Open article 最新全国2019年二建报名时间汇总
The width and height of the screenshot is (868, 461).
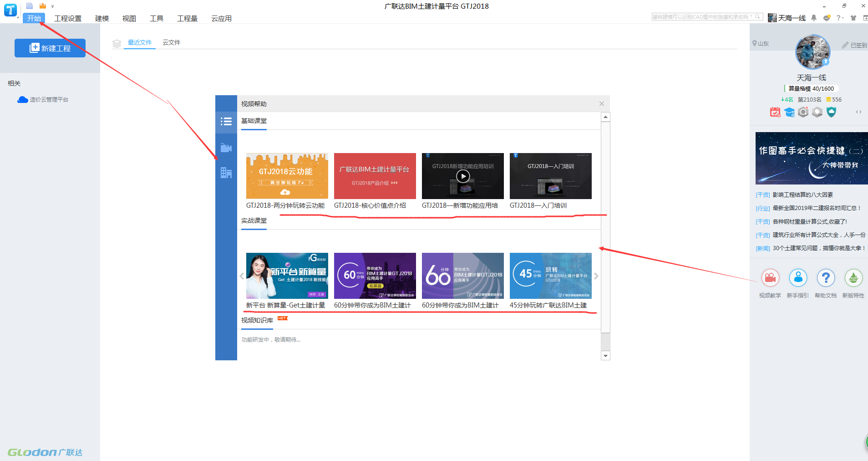(817, 208)
